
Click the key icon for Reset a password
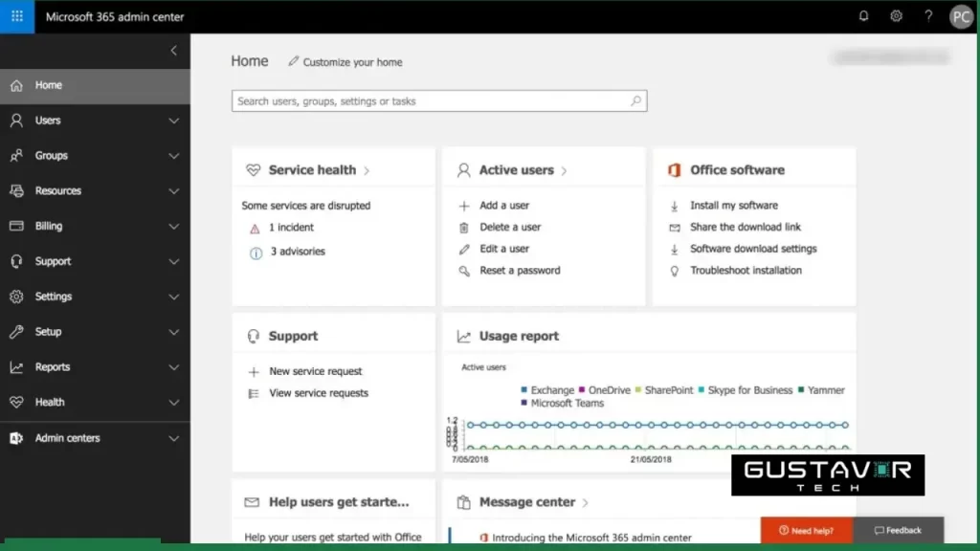coord(464,271)
